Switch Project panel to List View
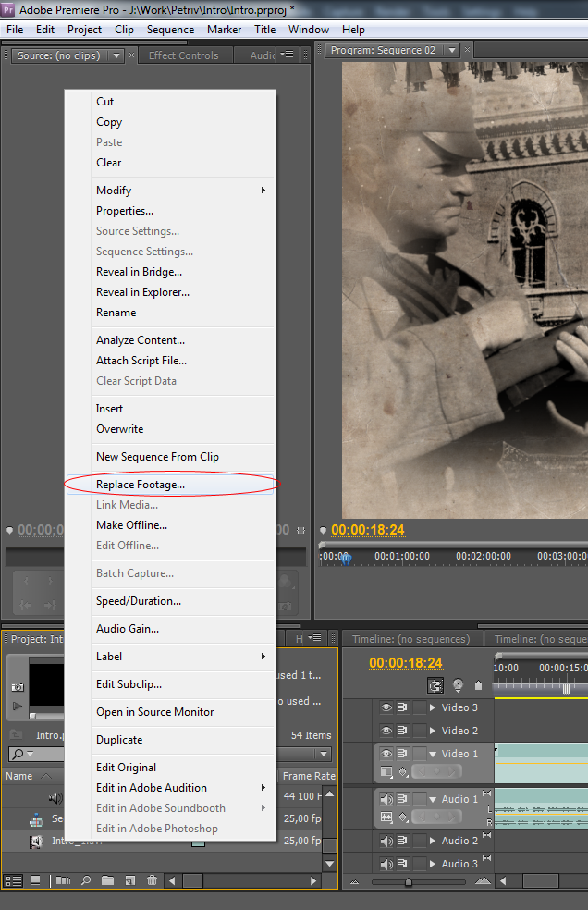Screen dimensions: 588x910 pyautogui.click(x=13, y=881)
